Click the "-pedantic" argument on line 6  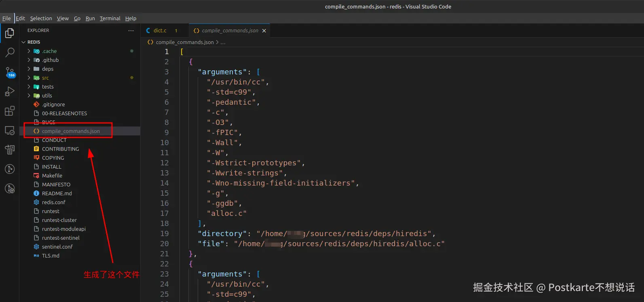pos(231,102)
